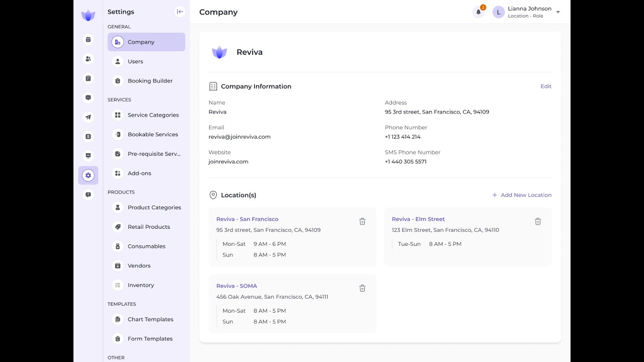The height and width of the screenshot is (362, 644).
Task: Delete the Reviva - Elm Street location
Action: click(x=538, y=222)
